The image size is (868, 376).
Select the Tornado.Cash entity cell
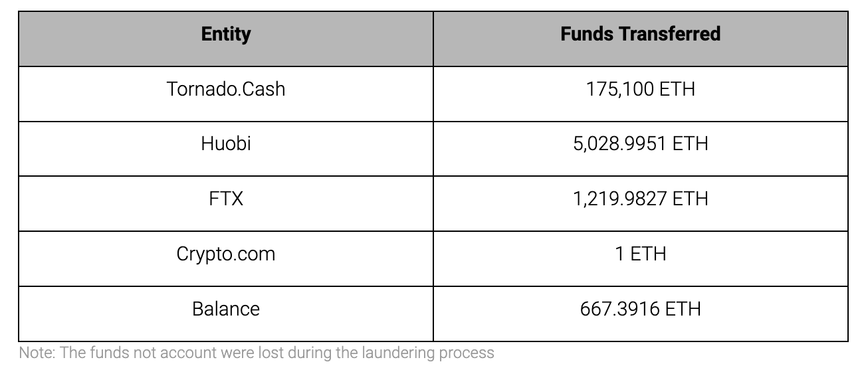point(226,94)
